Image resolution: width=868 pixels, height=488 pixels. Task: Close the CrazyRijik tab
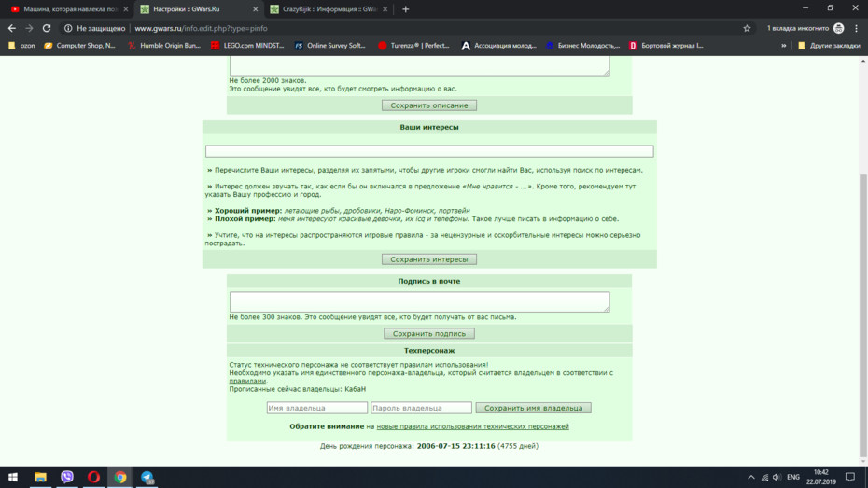tap(385, 8)
